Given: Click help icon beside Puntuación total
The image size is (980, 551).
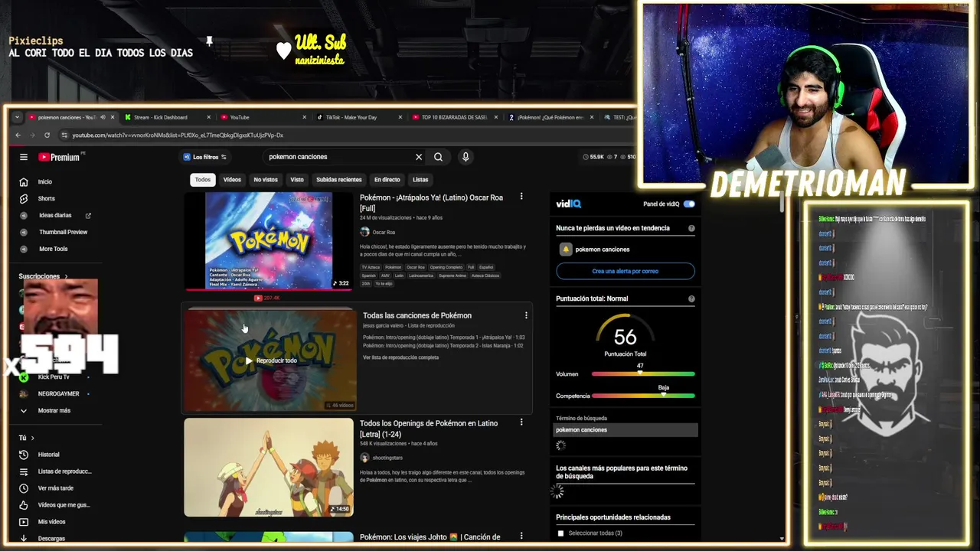Looking at the screenshot, I should coord(691,298).
